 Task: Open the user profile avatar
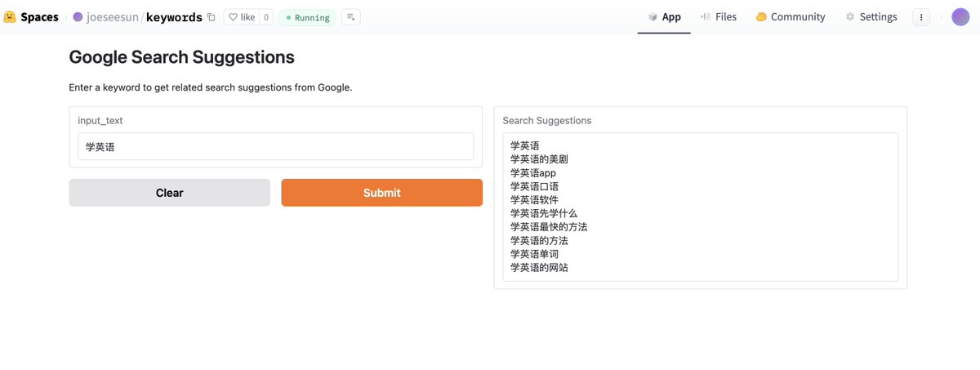click(x=960, y=17)
